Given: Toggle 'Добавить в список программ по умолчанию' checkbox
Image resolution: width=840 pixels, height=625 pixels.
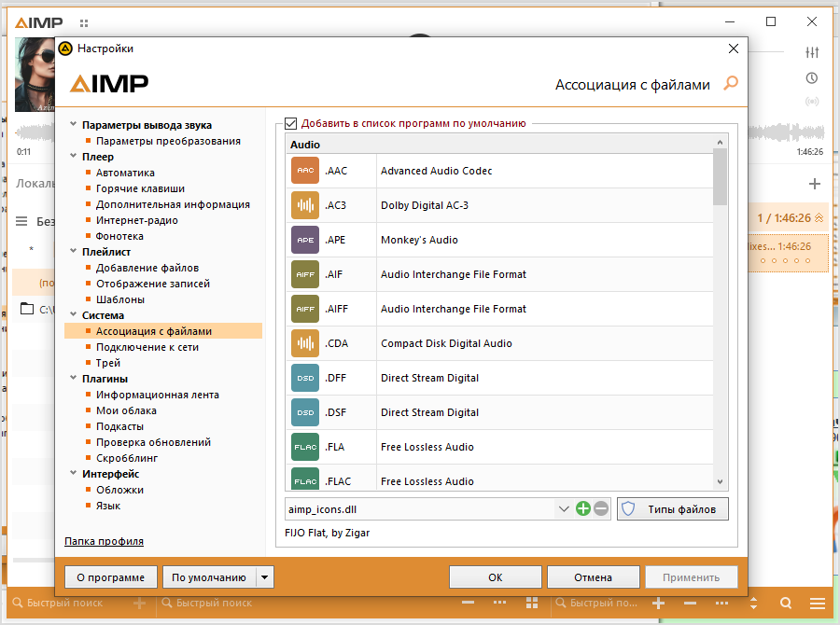Looking at the screenshot, I should click(291, 123).
